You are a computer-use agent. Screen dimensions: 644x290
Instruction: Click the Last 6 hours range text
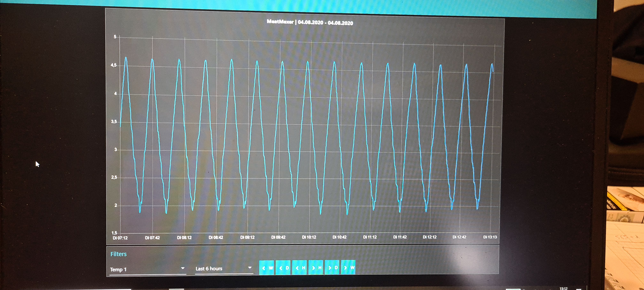click(x=209, y=269)
